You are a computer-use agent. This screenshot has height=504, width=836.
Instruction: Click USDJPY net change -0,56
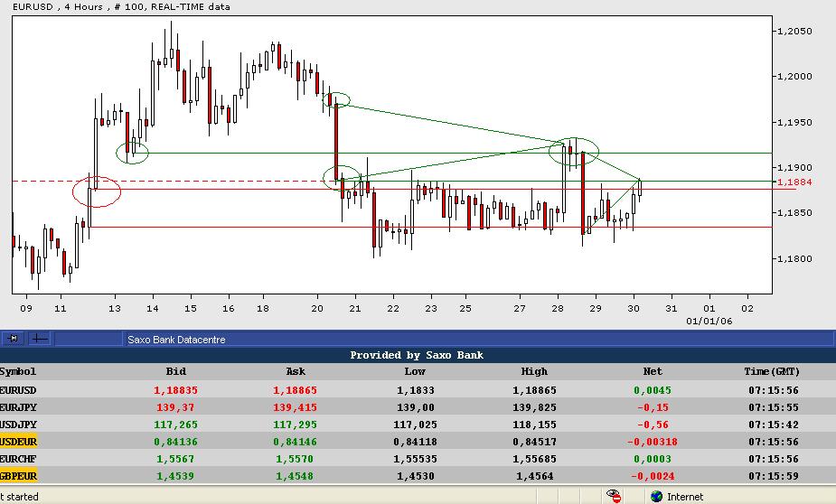pyautogui.click(x=653, y=425)
